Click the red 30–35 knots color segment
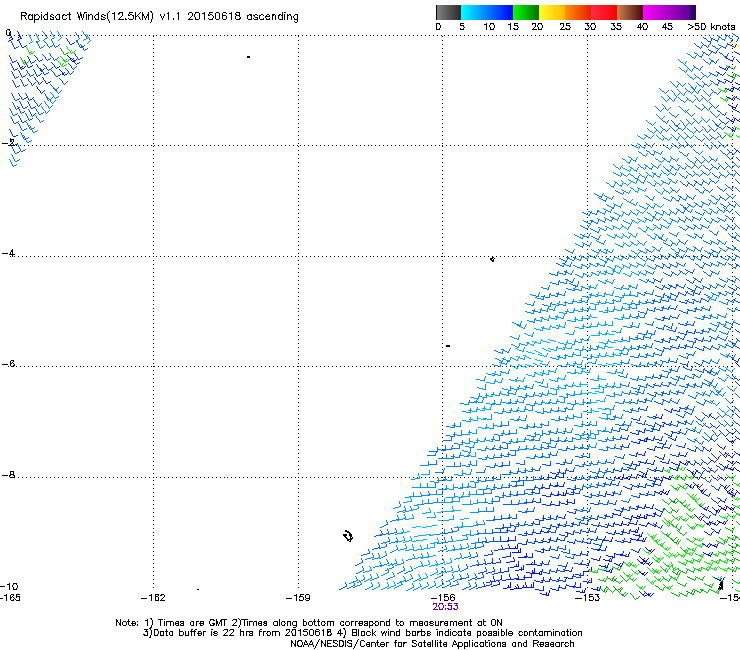This screenshot has width=740, height=650. click(x=604, y=12)
